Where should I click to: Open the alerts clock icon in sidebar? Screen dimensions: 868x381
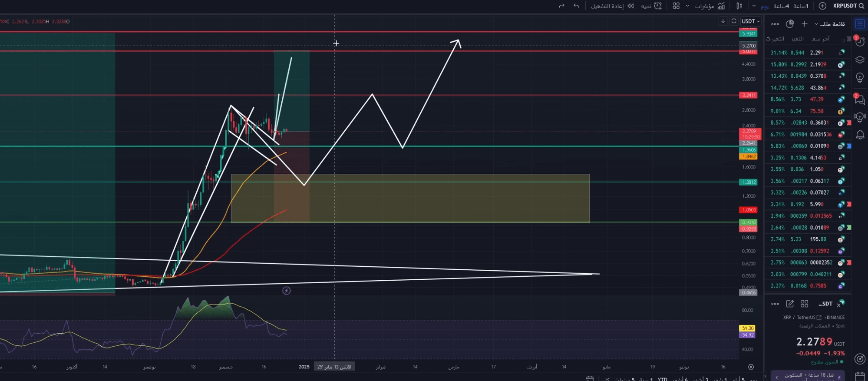860,42
